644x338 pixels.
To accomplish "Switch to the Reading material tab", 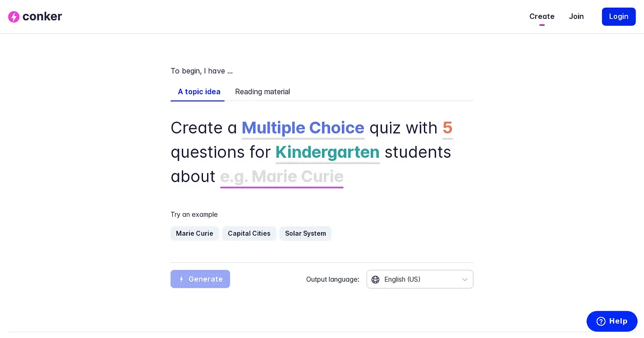I will point(262,92).
